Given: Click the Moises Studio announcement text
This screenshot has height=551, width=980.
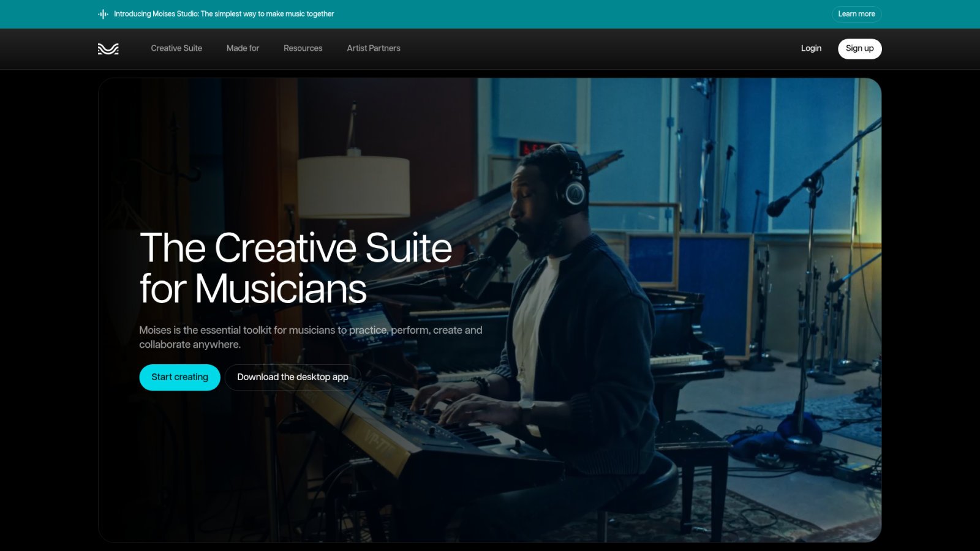Looking at the screenshot, I should (x=224, y=14).
